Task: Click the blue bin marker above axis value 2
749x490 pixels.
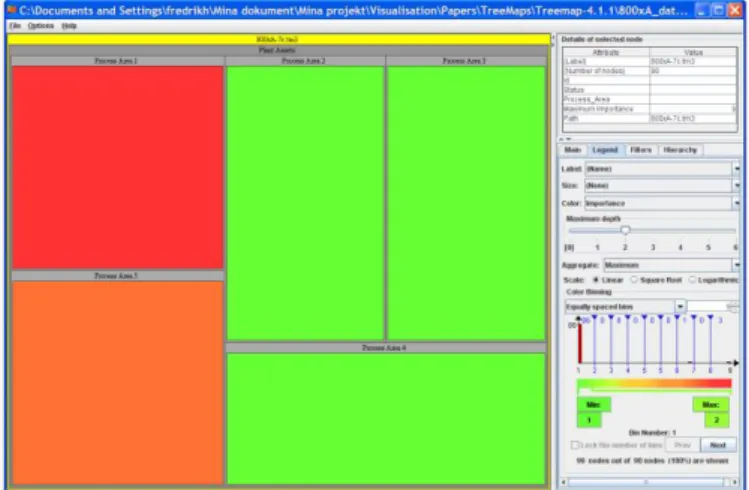Action: click(595, 318)
